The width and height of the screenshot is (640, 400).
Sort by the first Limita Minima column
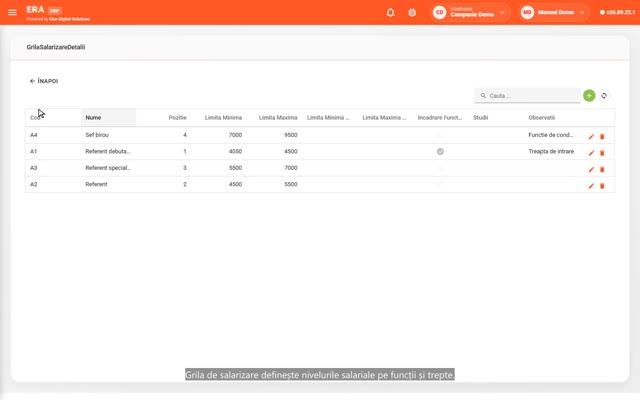223,118
